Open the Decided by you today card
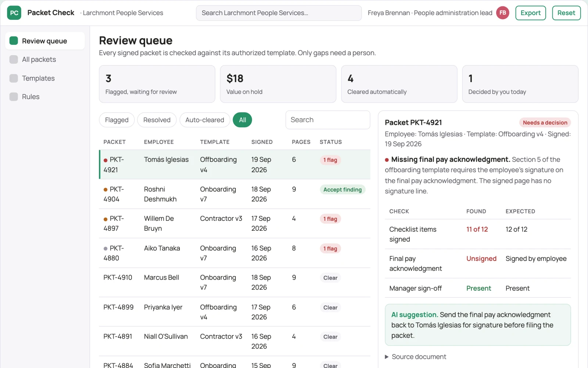This screenshot has height=368, width=588. point(520,84)
